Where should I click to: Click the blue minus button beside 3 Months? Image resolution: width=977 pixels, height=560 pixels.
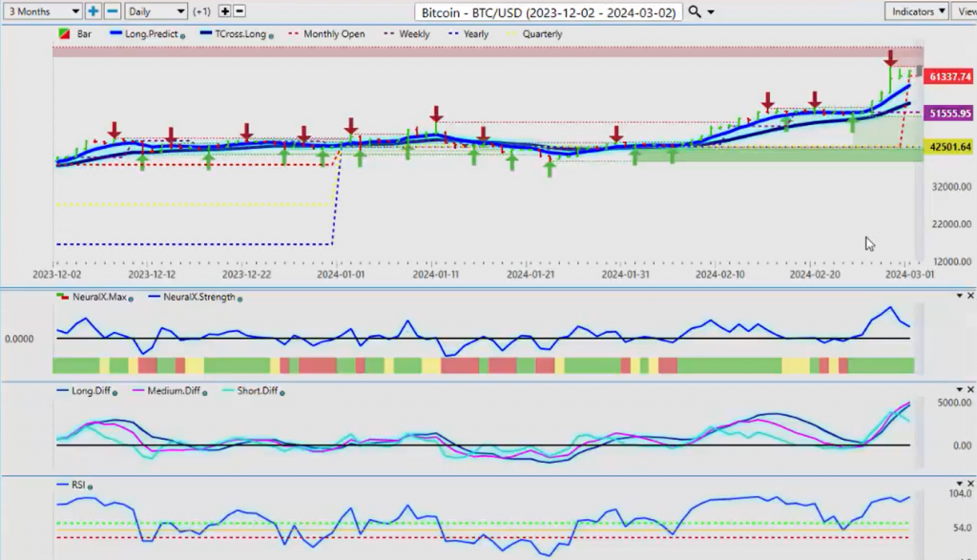pyautogui.click(x=113, y=11)
